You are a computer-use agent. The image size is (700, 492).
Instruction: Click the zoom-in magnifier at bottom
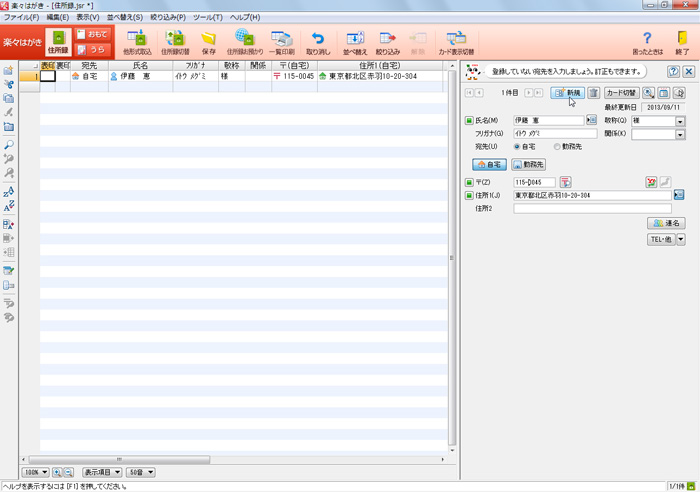[57, 472]
